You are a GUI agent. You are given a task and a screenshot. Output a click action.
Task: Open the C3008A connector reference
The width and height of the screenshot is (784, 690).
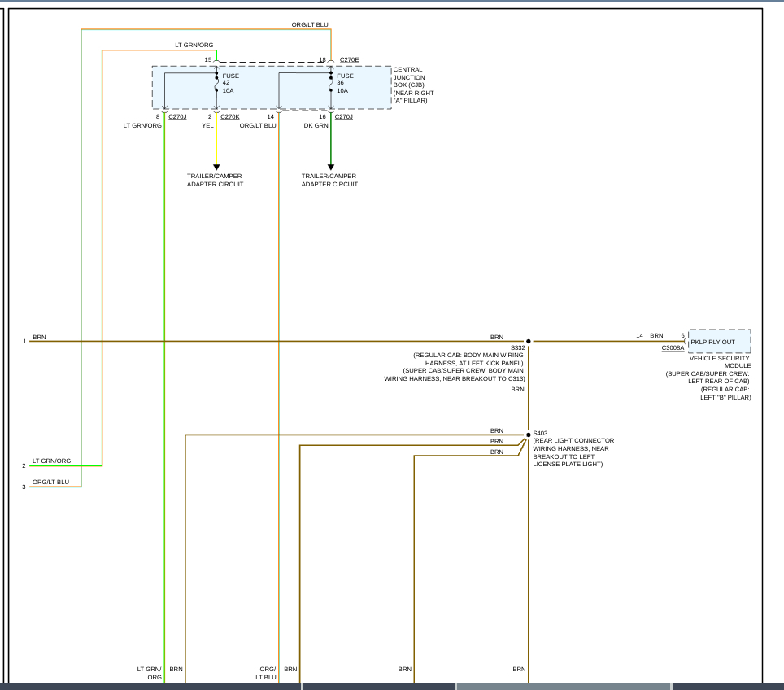pyautogui.click(x=673, y=347)
